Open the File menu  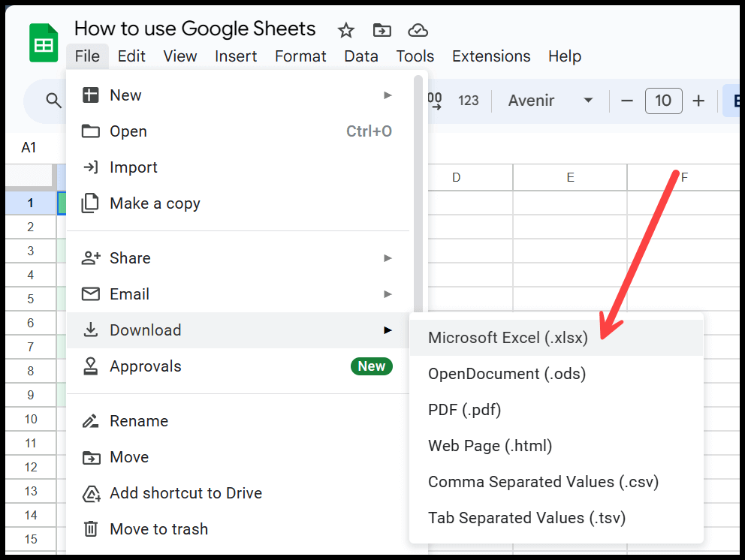tap(87, 56)
